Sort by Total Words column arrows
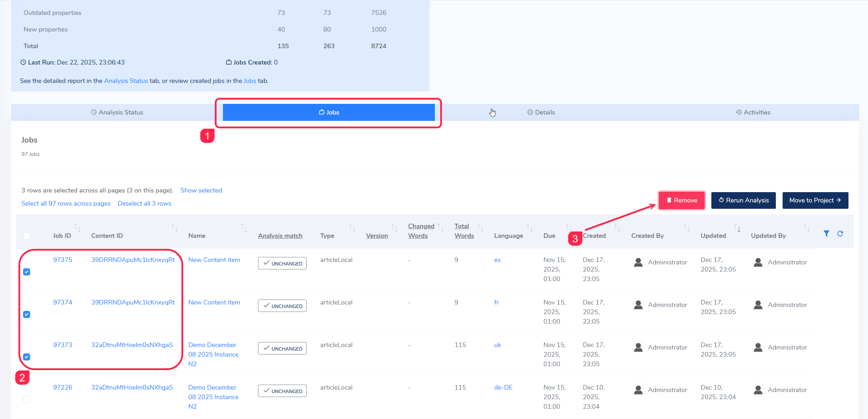The image size is (868, 419). (x=480, y=228)
